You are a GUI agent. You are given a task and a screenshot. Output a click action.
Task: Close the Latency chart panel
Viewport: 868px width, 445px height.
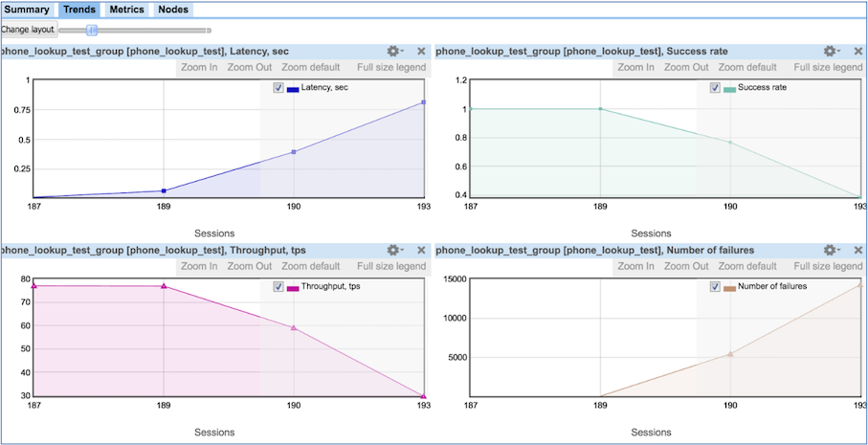[421, 51]
